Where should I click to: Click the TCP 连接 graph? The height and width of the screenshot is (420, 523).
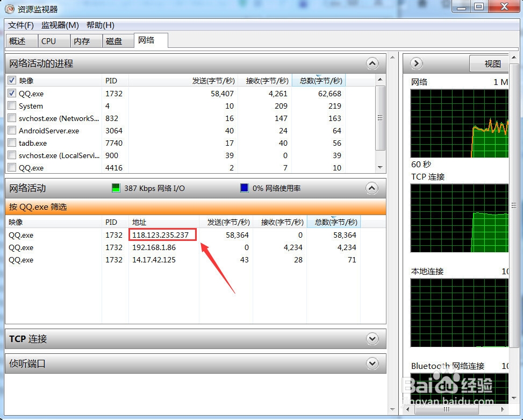(459, 218)
